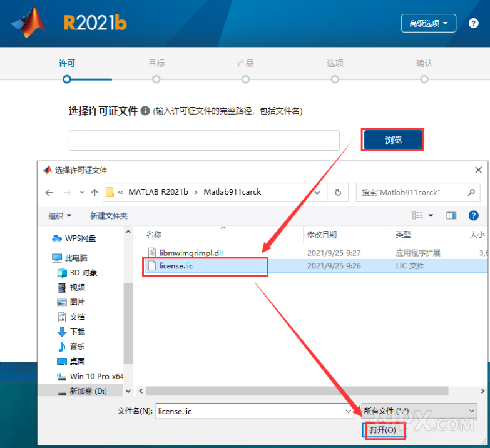This screenshot has width=490, height=448.
Task: Go to the 确认 step tab
Action: coord(424,64)
